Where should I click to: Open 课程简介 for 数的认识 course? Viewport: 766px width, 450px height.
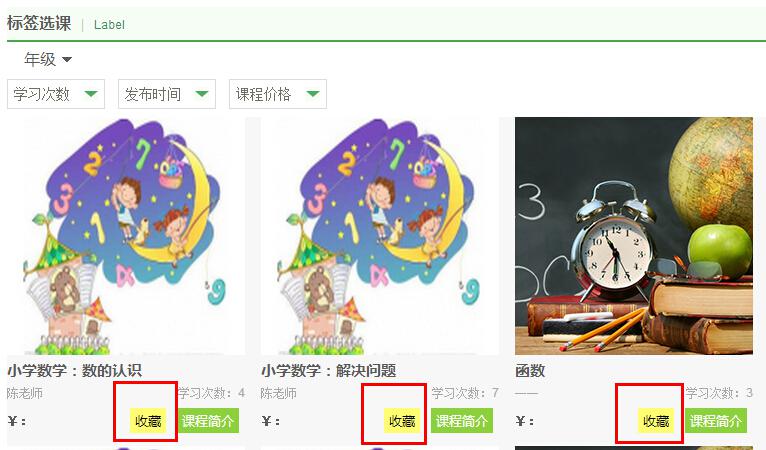click(208, 421)
